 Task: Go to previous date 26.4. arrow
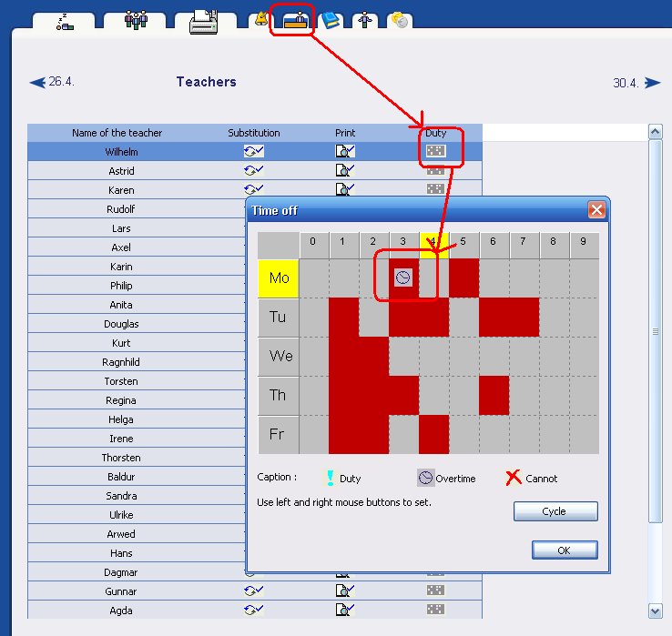(37, 82)
